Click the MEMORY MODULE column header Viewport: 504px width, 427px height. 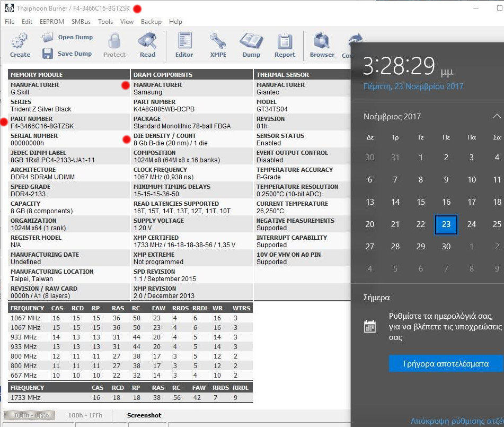point(69,74)
